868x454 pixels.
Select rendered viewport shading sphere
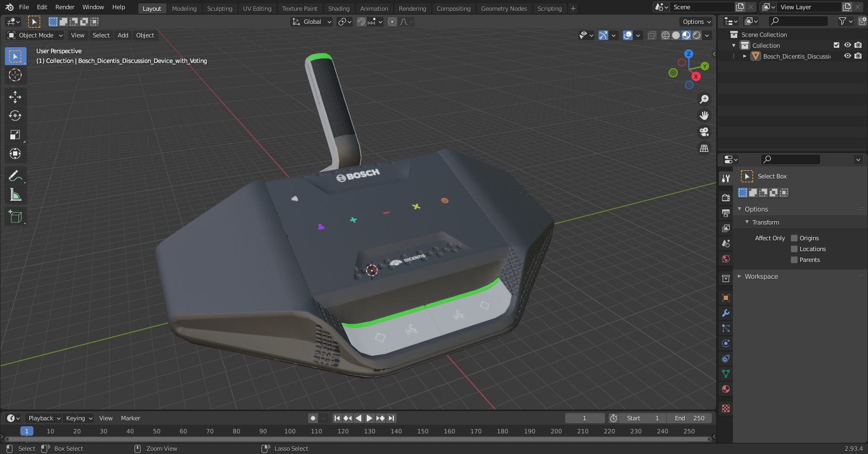pyautogui.click(x=697, y=35)
